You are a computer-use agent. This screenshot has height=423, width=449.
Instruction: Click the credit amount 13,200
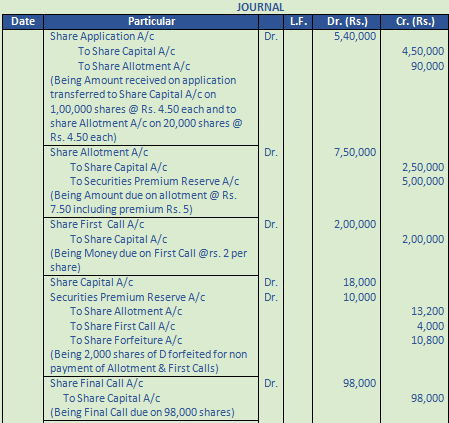[x=428, y=311]
